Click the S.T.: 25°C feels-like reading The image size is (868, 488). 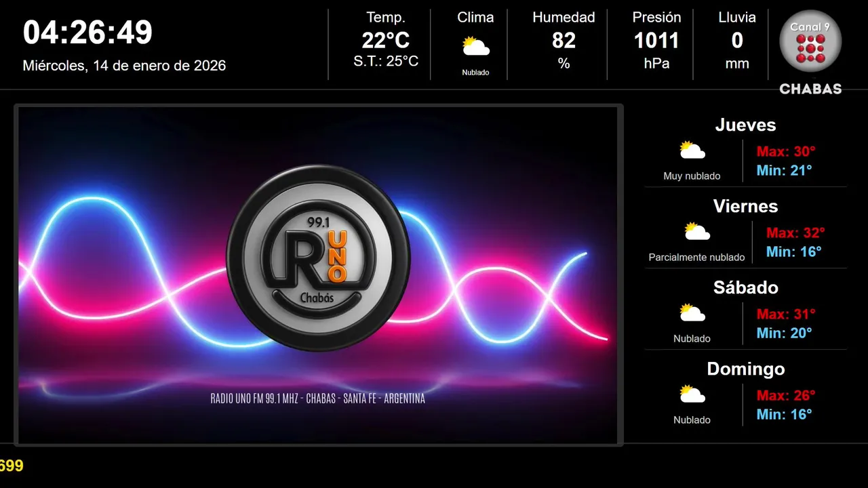tap(386, 61)
